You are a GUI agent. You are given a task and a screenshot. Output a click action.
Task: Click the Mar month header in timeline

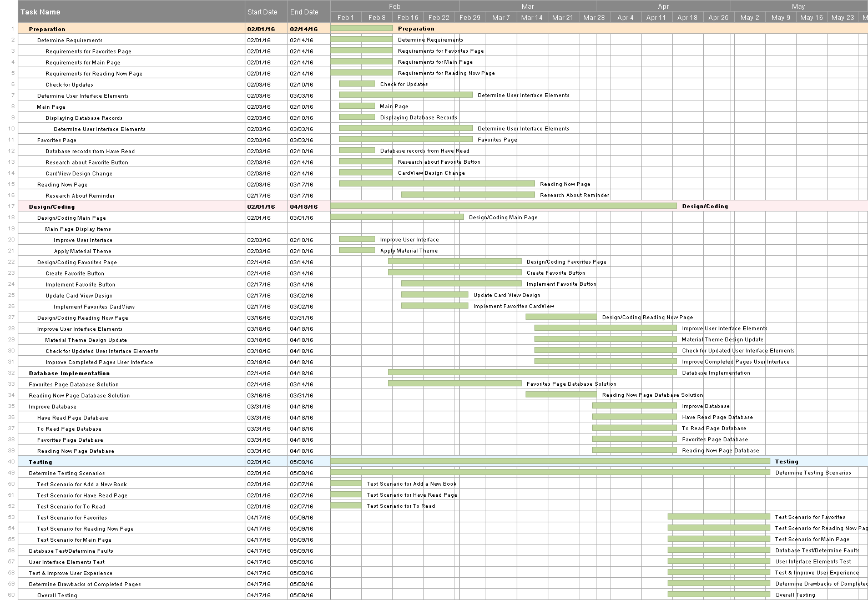click(528, 6)
